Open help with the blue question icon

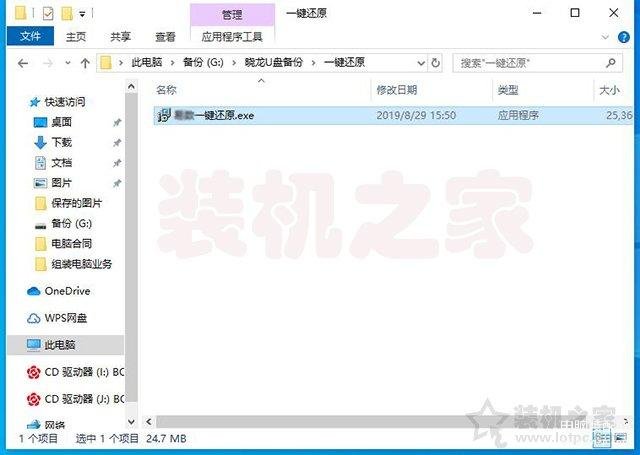point(624,37)
